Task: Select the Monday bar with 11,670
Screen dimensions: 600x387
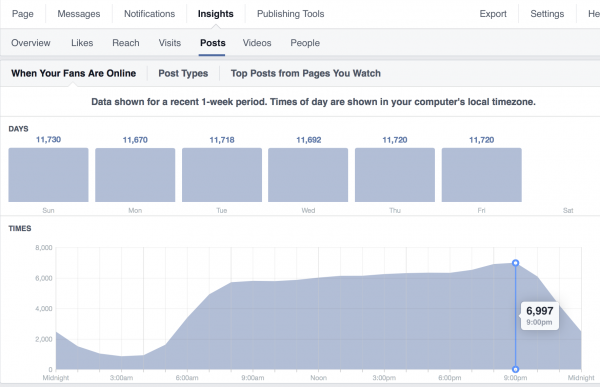Action: pyautogui.click(x=135, y=175)
